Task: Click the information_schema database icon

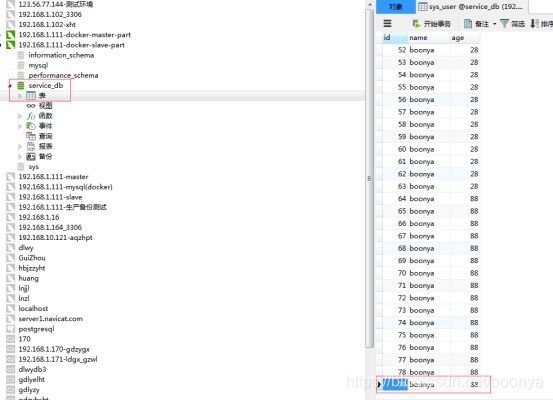Action: click(x=21, y=55)
